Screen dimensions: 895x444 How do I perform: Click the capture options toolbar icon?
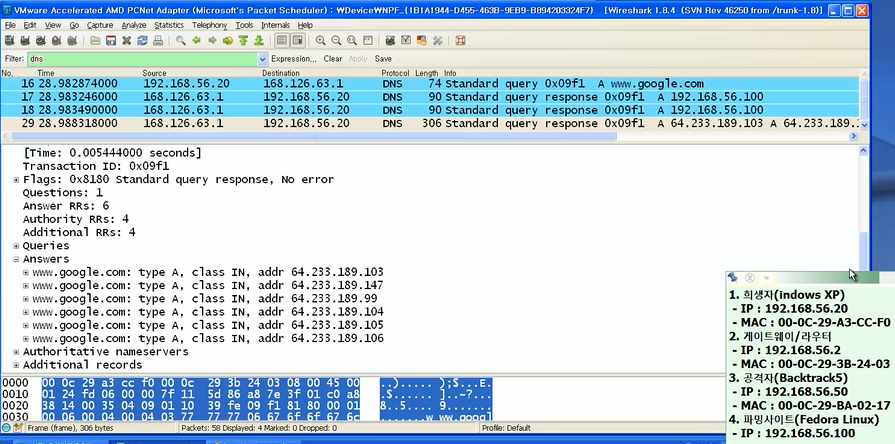[25, 41]
